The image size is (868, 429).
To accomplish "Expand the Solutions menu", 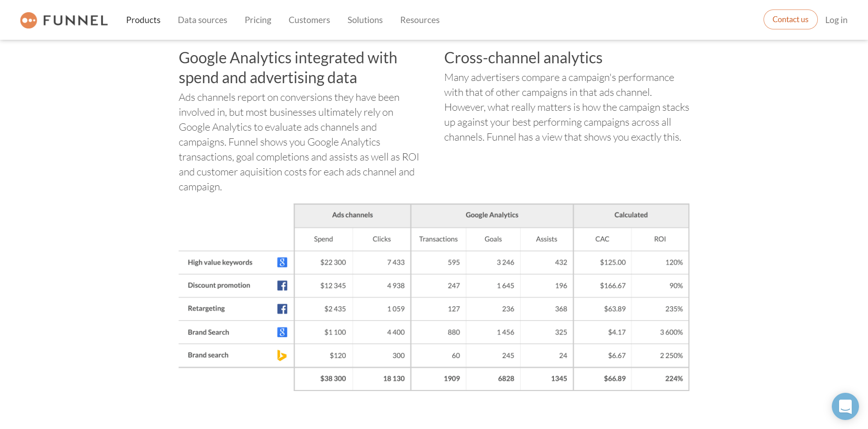I will 365,20.
